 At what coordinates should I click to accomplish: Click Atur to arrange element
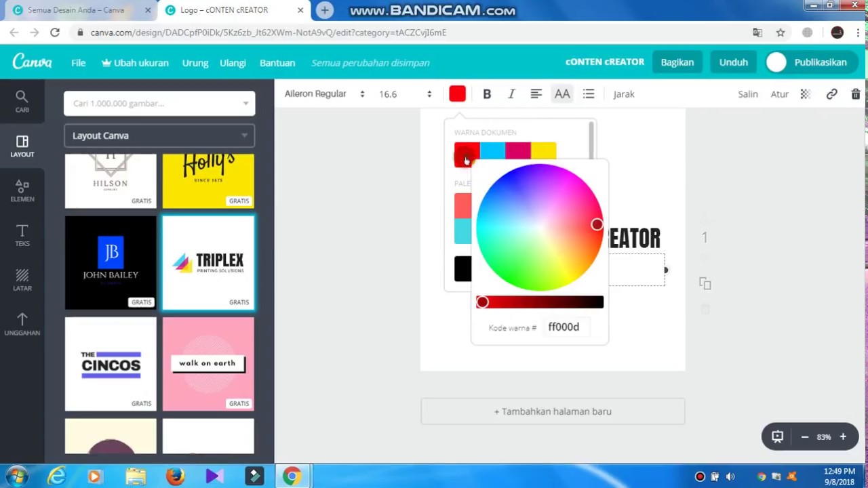(779, 94)
